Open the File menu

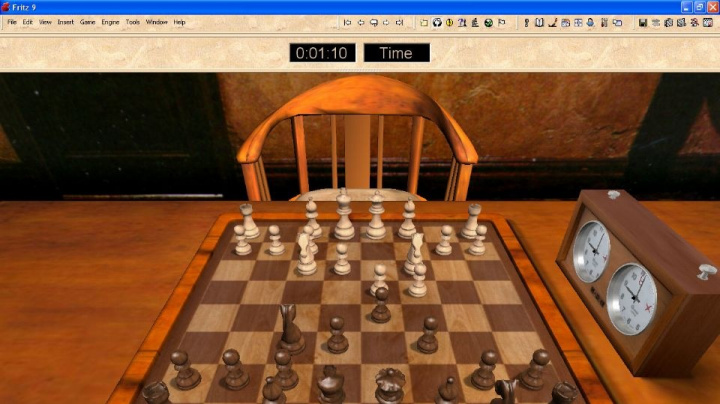[12, 22]
